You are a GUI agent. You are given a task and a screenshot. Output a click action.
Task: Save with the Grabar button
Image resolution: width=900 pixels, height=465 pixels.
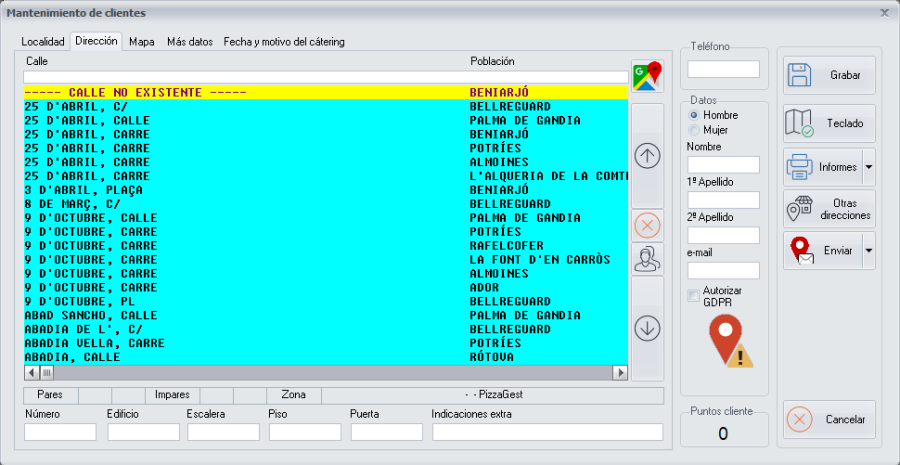(x=829, y=76)
